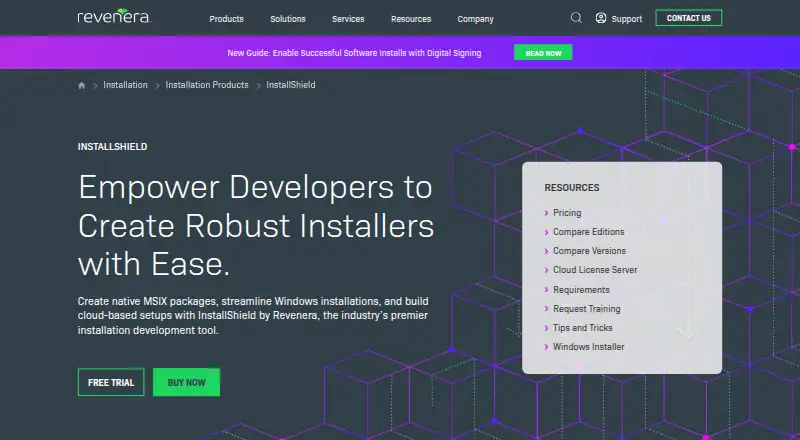
Task: Click the chevron next to Pricing
Action: [546, 213]
